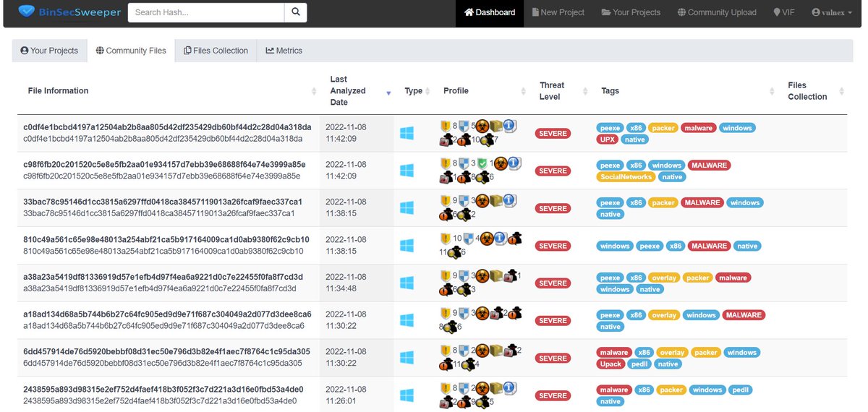
Task: Open file 6dd457914de76d59 hash link
Action: coord(166,352)
